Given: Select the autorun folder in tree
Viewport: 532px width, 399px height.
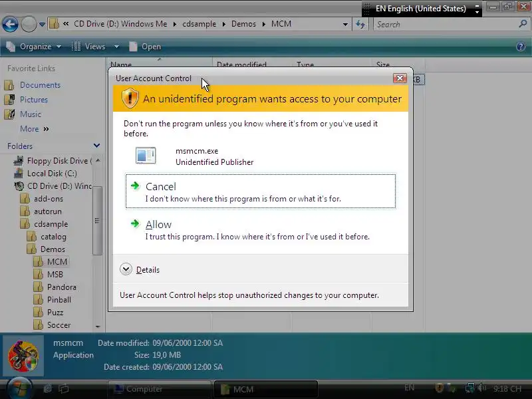Looking at the screenshot, I should [47, 211].
